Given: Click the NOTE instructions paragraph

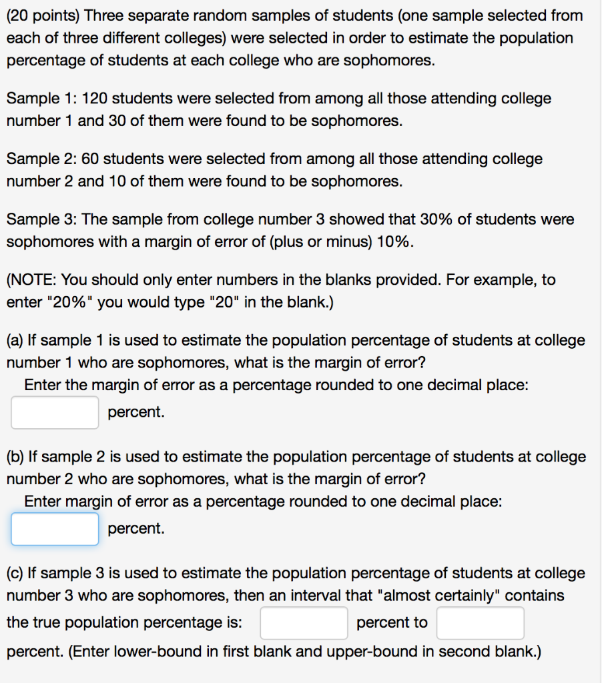Looking at the screenshot, I should [x=280, y=291].
